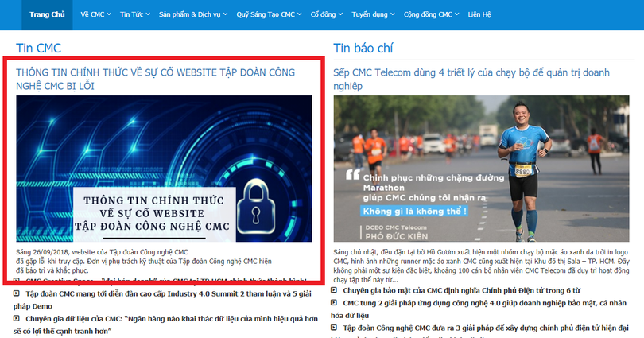Expand chevron beside Sản phẩm & Dịch vụ
Viewport: 644px width, 338px height.
pyautogui.click(x=225, y=14)
